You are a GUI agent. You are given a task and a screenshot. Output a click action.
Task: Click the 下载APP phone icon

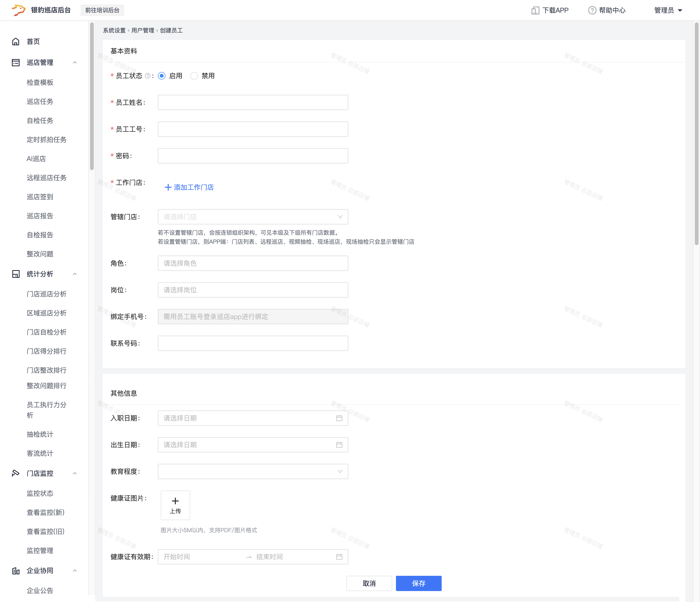pos(535,10)
